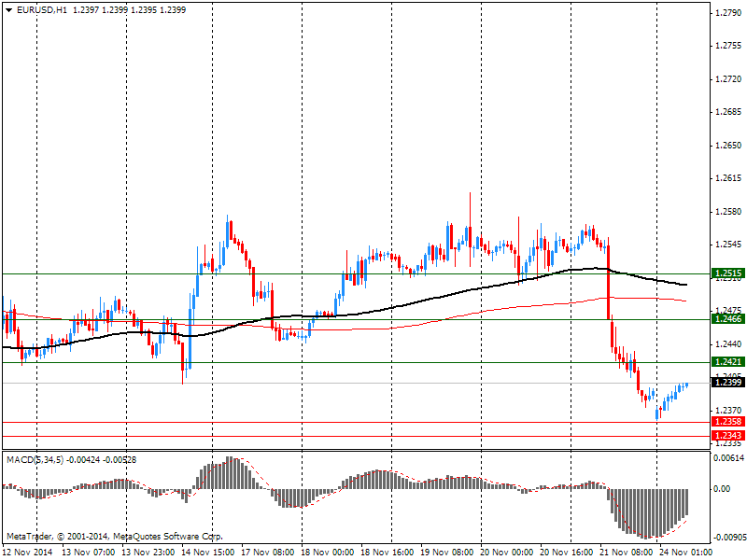Click the 18 Nov 16:00 time axis label
Viewport: 747px width, 560px height.
[x=387, y=552]
